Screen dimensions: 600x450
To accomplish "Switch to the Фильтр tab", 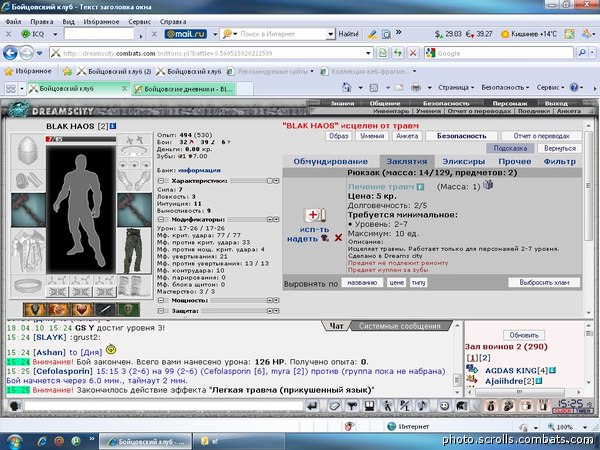I will [559, 161].
